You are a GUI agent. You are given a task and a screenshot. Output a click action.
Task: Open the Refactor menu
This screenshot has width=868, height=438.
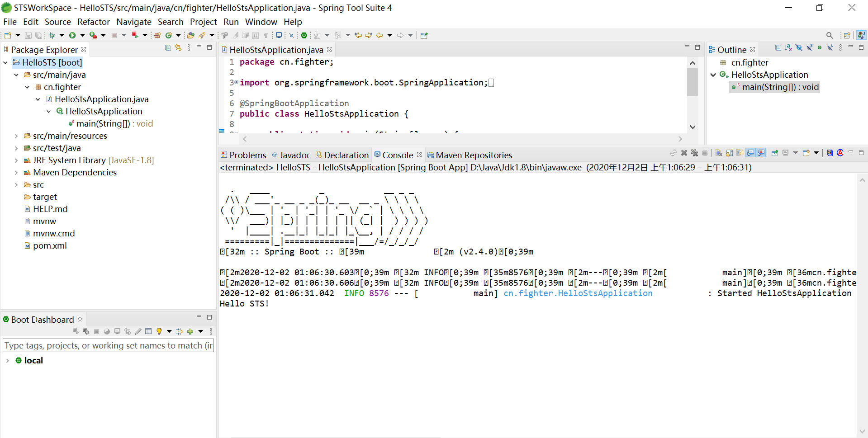pos(93,22)
